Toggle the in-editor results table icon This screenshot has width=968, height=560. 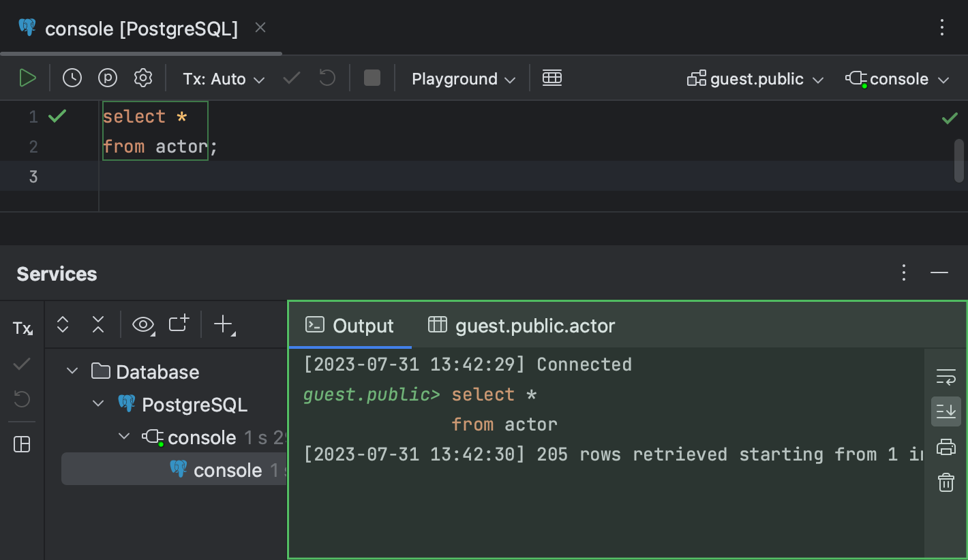coord(552,78)
